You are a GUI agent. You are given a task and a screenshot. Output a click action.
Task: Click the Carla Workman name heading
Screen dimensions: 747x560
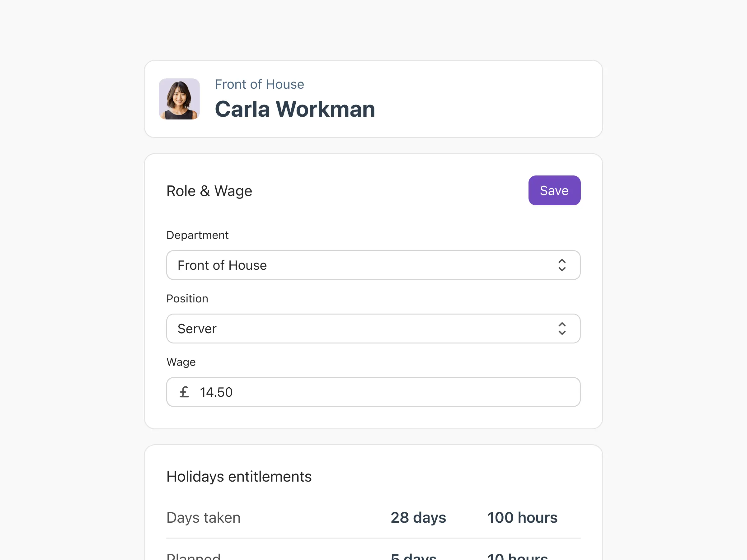[x=295, y=109]
